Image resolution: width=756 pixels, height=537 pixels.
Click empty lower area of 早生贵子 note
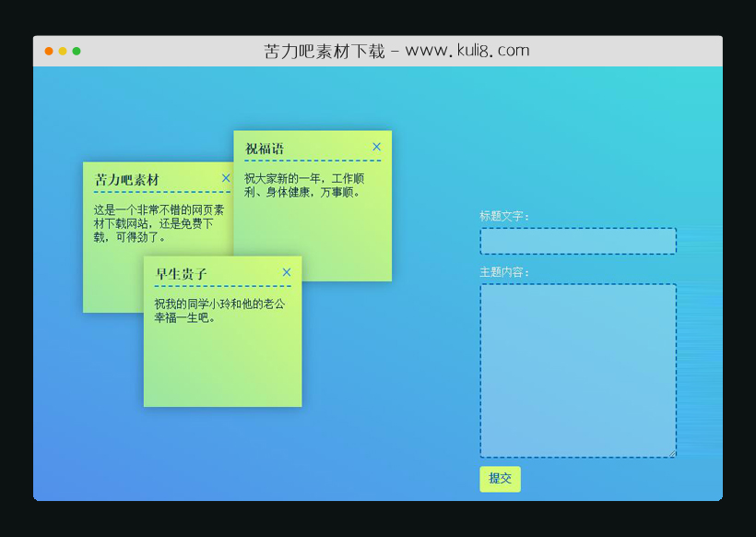point(221,369)
